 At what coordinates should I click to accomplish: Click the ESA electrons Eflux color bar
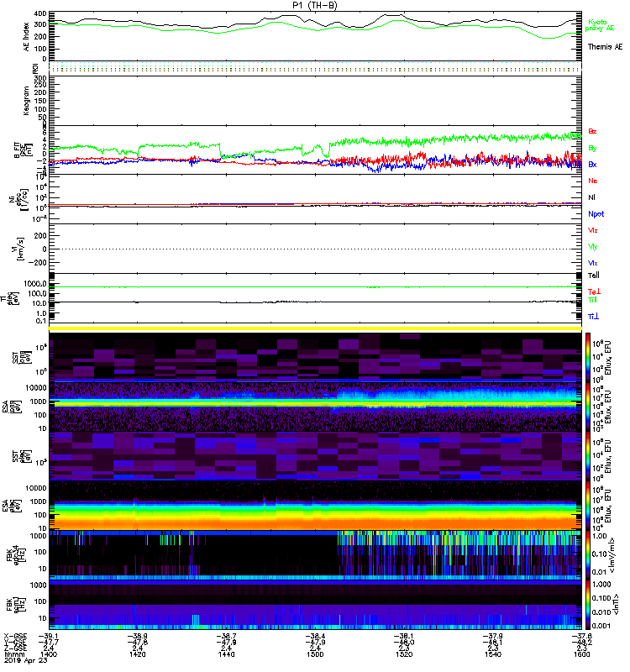point(587,506)
